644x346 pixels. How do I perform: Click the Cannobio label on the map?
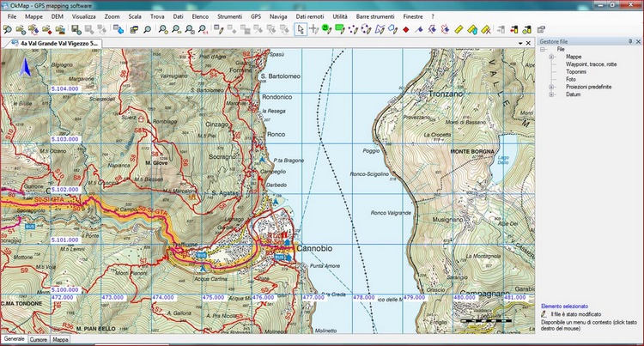pos(313,249)
